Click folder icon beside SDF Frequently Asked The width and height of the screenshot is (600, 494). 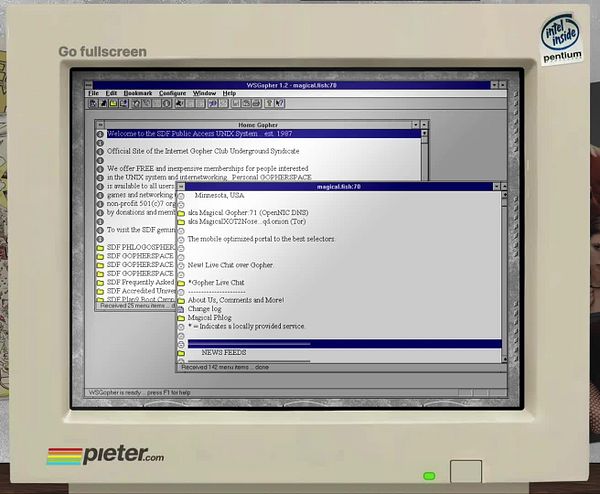100,283
